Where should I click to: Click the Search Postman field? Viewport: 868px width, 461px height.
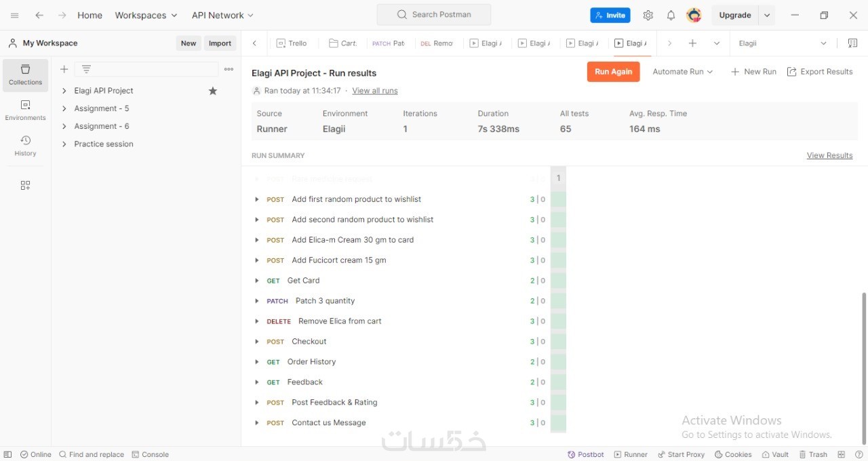pos(434,14)
